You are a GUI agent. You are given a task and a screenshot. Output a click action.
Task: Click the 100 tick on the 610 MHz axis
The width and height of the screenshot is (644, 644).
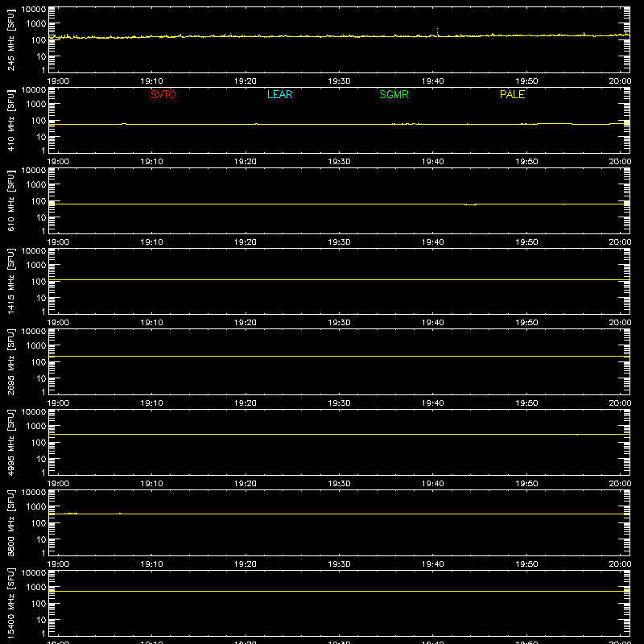(39, 201)
